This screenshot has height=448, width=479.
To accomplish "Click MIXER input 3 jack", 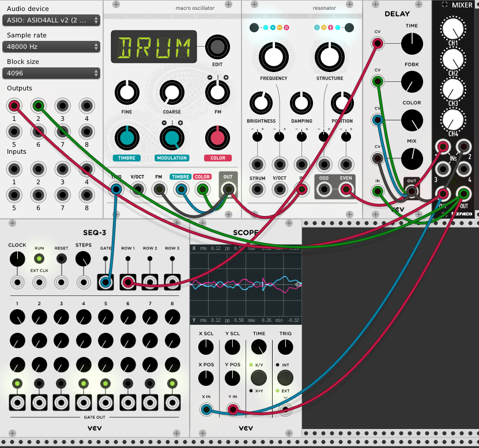I will click(443, 168).
